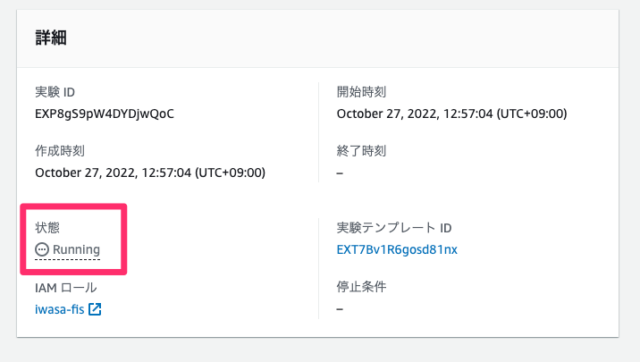
Task: Click the 実験 ID label
Action: (x=55, y=92)
